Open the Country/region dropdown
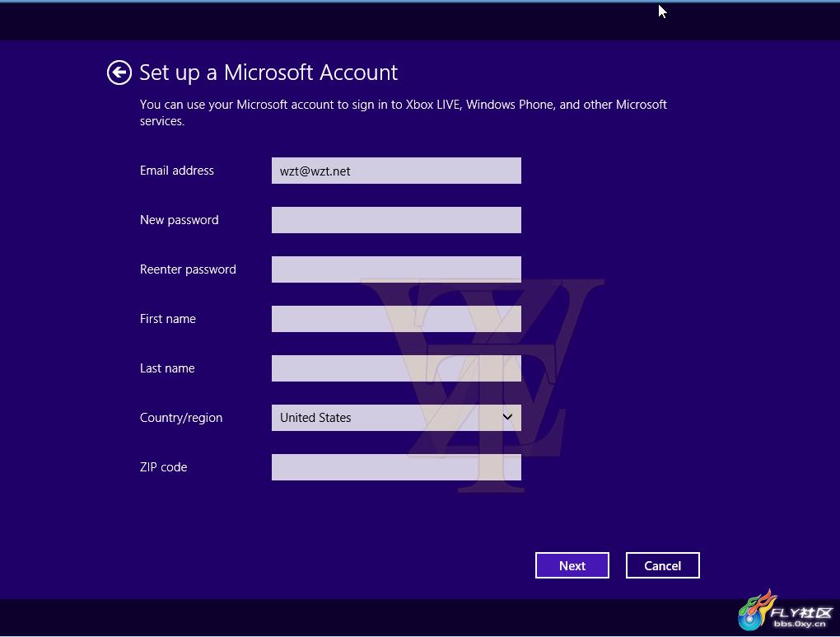This screenshot has width=840, height=637. pyautogui.click(x=396, y=418)
